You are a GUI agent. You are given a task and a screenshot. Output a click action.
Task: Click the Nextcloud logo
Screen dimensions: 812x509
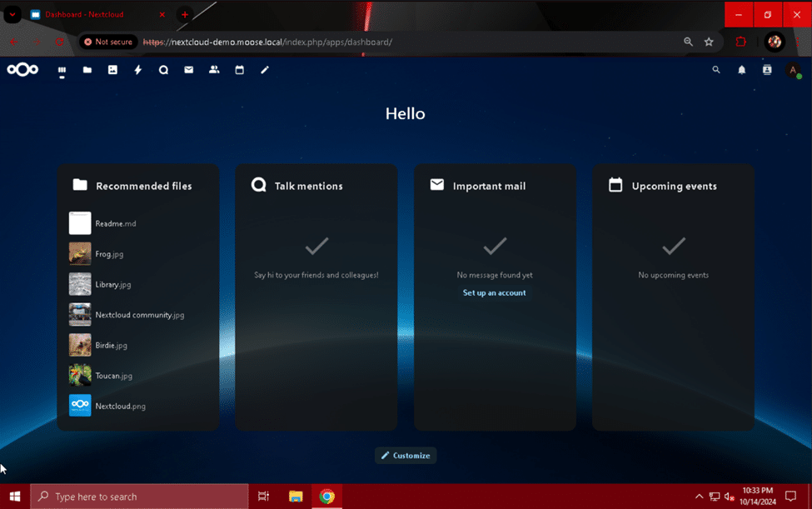(22, 69)
